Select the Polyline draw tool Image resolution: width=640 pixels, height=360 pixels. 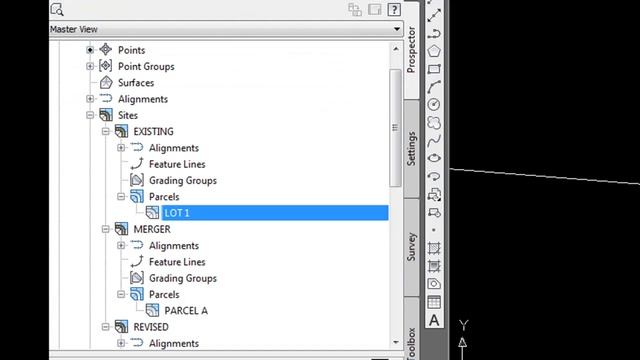[x=434, y=33]
